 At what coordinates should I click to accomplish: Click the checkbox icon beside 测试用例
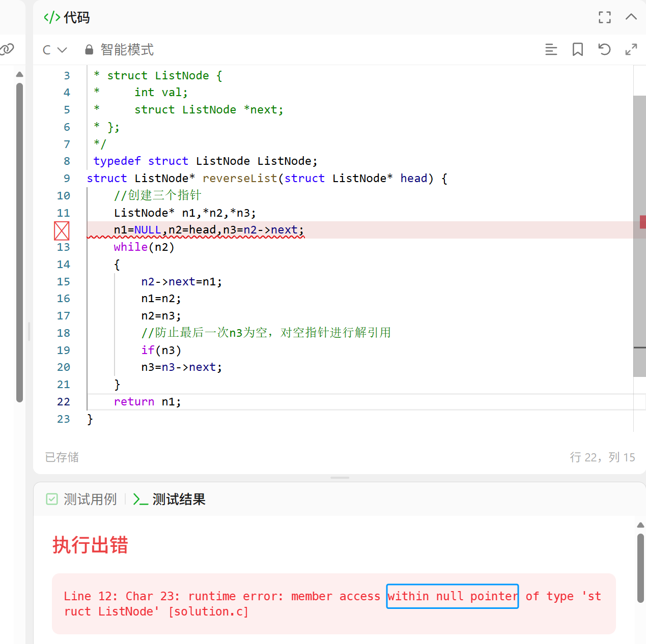tap(52, 499)
